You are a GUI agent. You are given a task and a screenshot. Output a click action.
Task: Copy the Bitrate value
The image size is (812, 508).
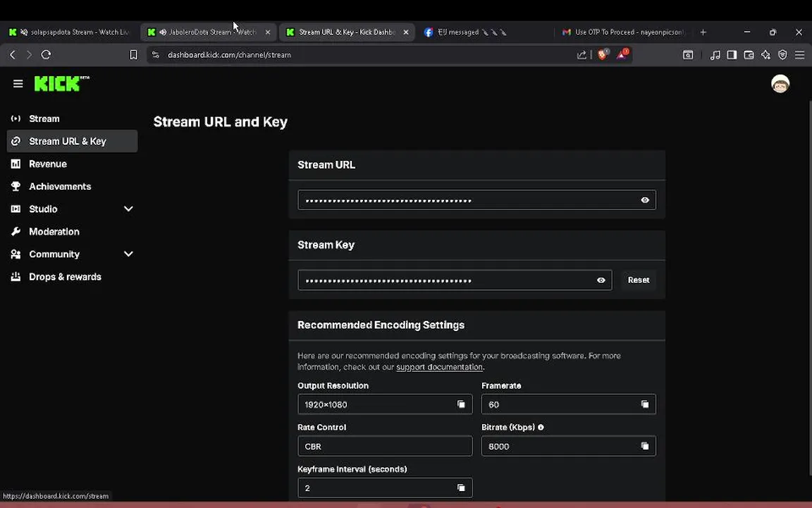pos(644,446)
